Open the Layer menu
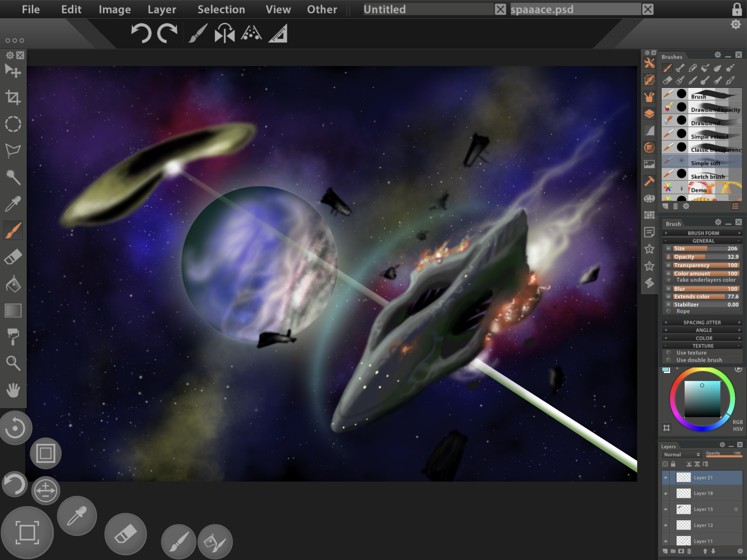747x560 pixels. pyautogui.click(x=162, y=9)
